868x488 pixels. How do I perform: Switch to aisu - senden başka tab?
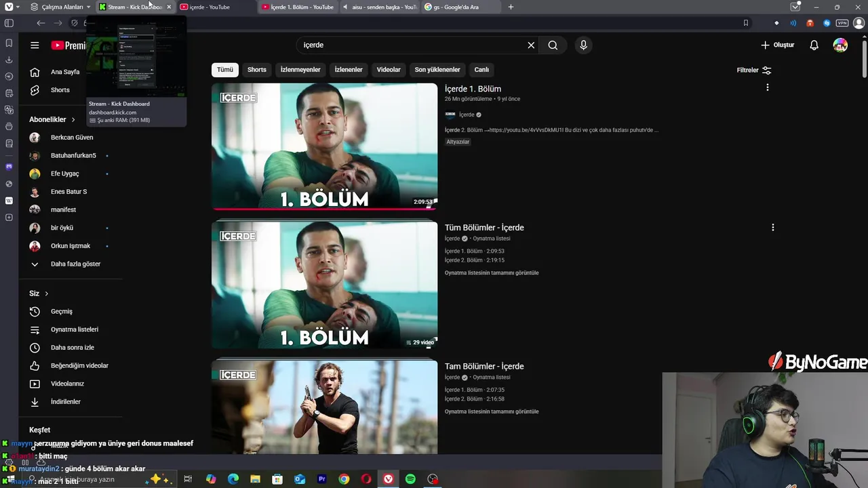pos(380,7)
